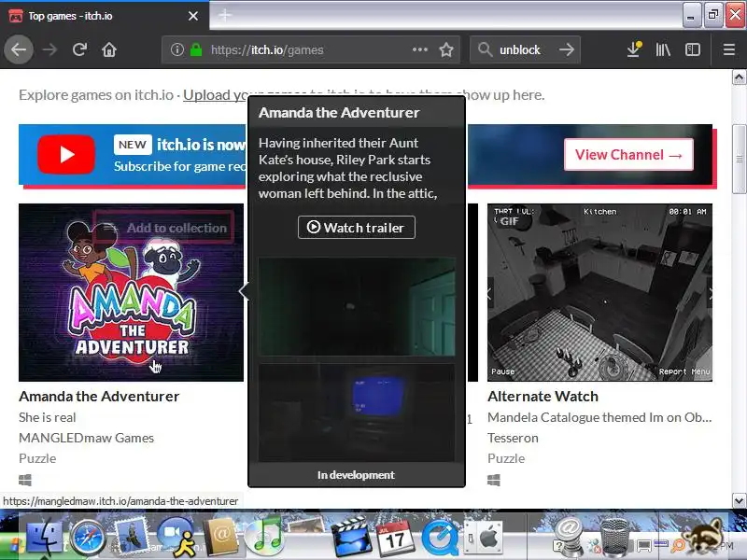The height and width of the screenshot is (560, 747).
Task: Open Mail stamp icon in dock
Action: (x=132, y=536)
